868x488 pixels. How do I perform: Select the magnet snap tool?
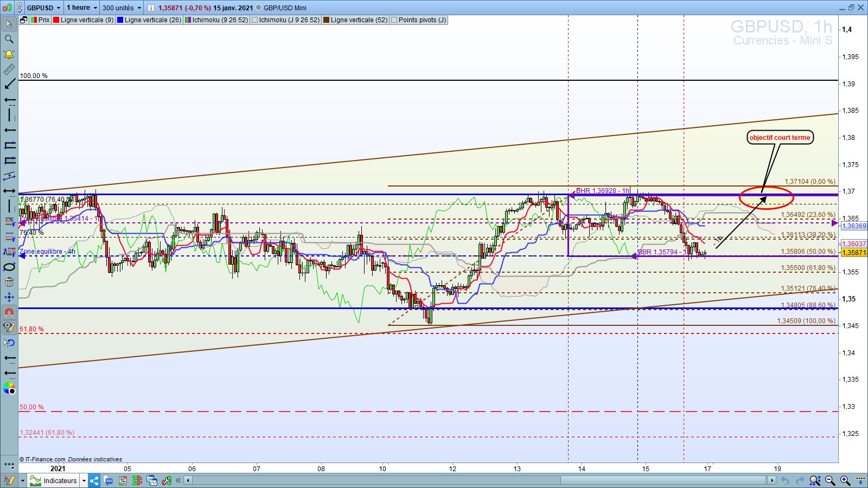pyautogui.click(x=9, y=312)
